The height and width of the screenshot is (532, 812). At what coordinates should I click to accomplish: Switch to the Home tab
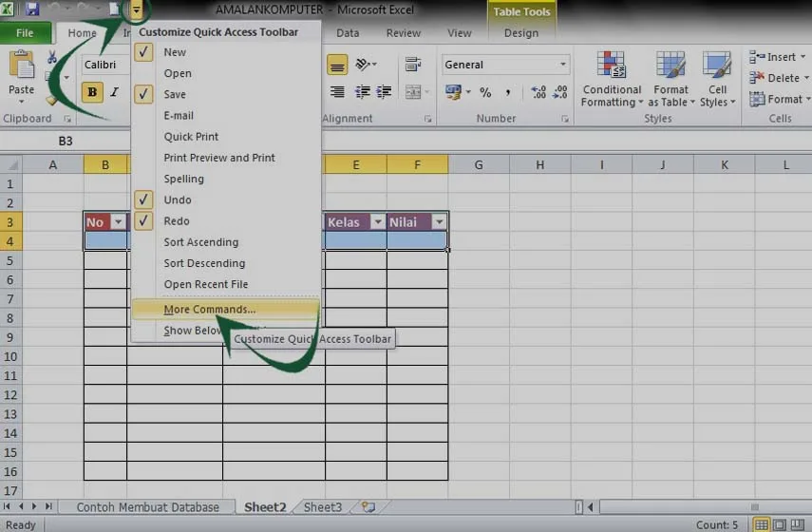click(82, 33)
